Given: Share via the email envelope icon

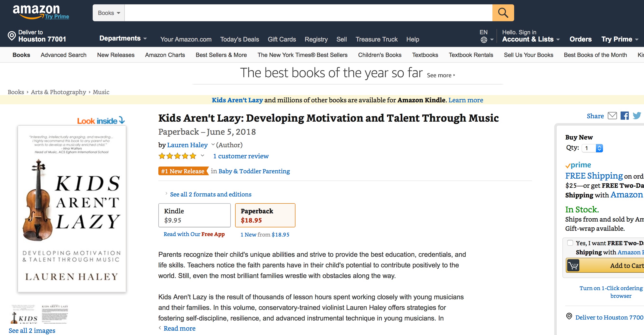Looking at the screenshot, I should coord(612,116).
